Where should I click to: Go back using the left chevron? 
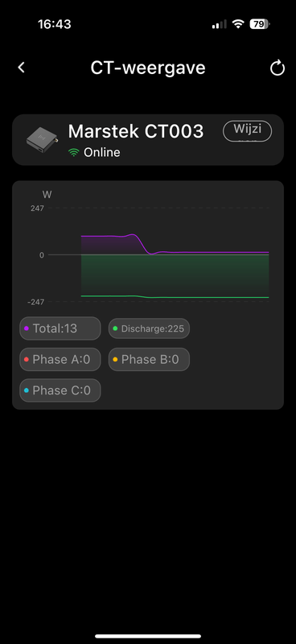coord(22,68)
